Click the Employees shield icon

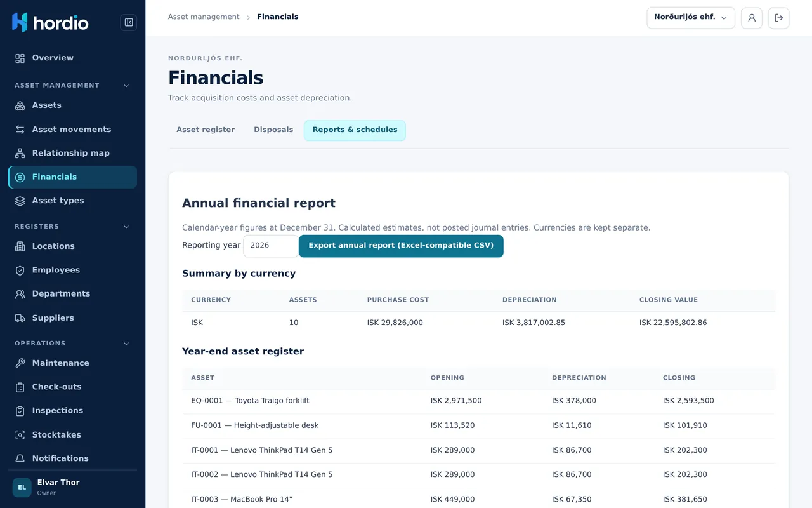coord(20,270)
